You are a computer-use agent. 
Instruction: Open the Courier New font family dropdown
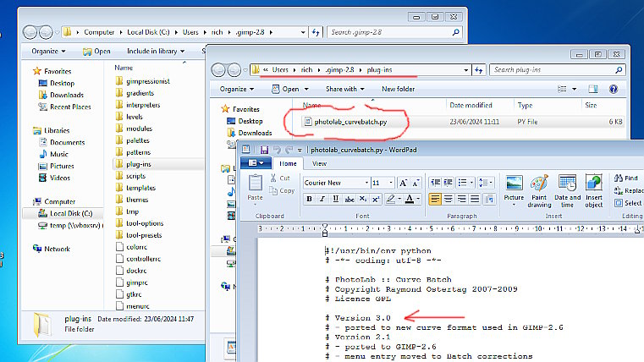coord(366,183)
